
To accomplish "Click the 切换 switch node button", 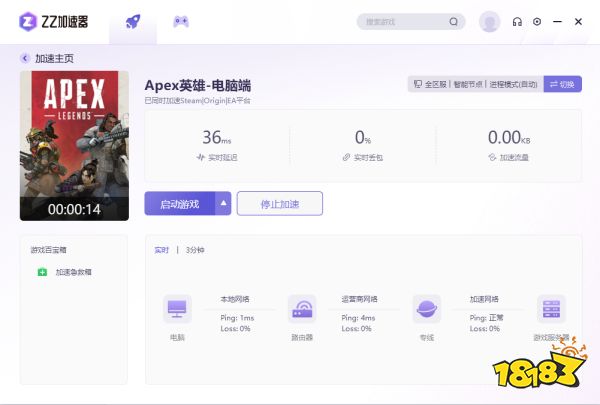I will 562,84.
